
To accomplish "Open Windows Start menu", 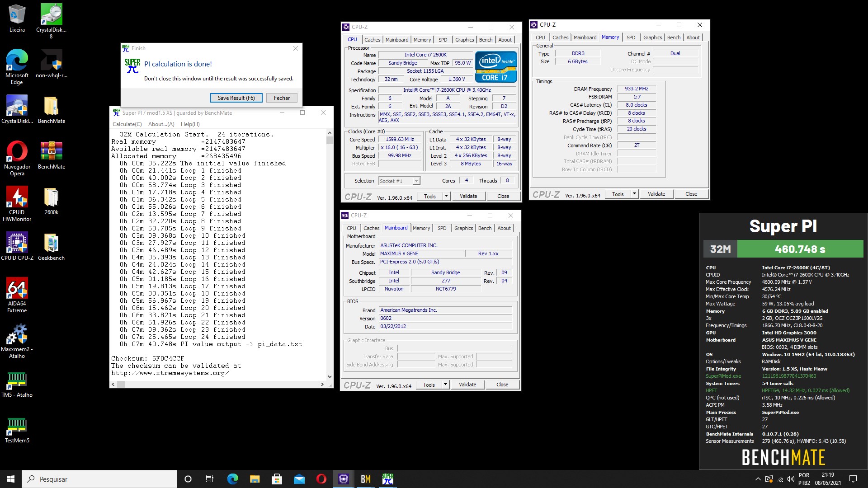I will pyautogui.click(x=11, y=479).
